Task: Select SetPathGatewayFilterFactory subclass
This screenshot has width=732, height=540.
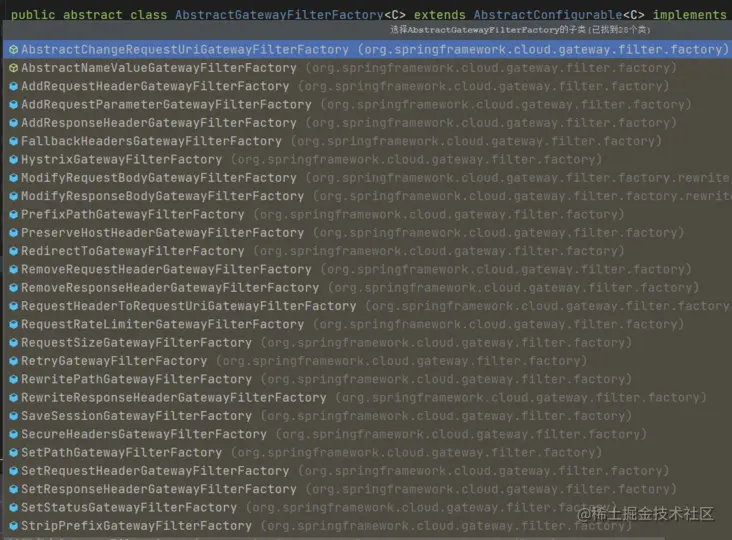Action: 367,452
